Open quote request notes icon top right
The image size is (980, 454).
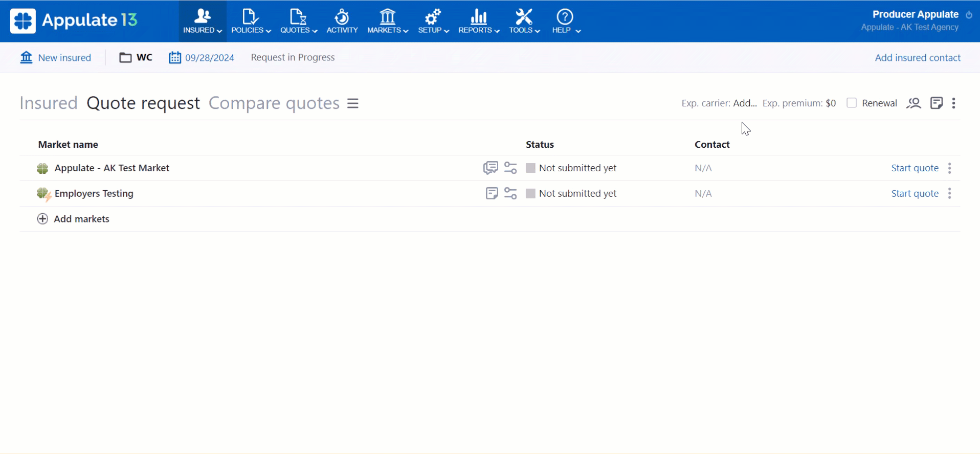[936, 103]
